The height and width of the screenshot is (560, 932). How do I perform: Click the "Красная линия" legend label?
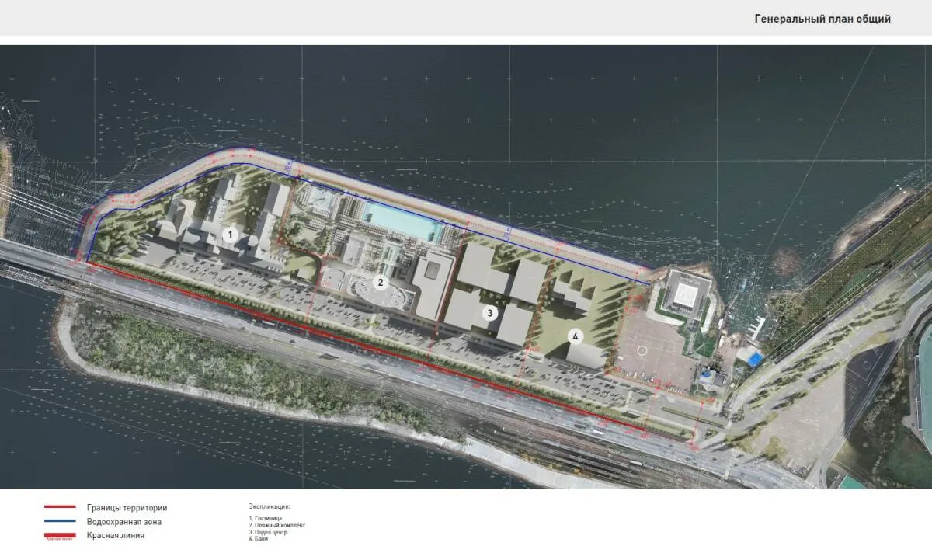tap(115, 535)
